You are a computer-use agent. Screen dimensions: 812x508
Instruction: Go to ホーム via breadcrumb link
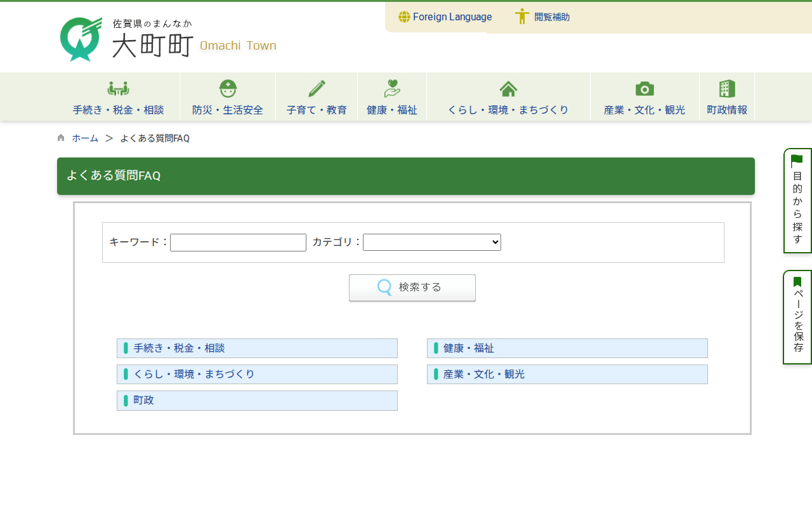pyautogui.click(x=85, y=138)
